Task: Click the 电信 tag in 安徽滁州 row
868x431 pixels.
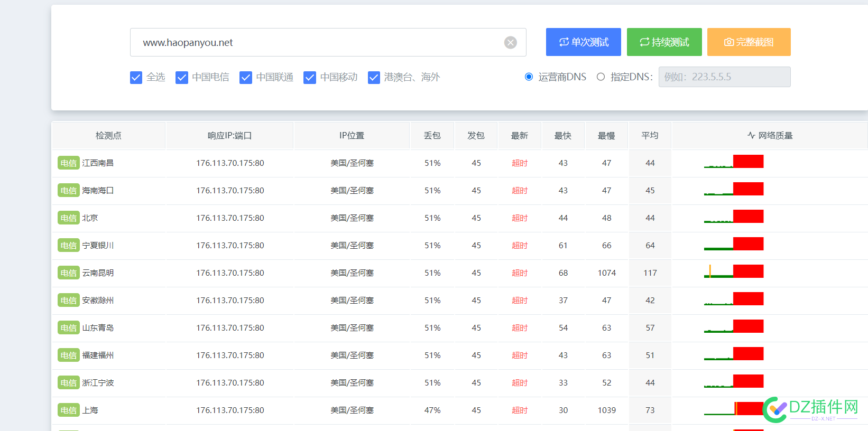Action: click(68, 301)
